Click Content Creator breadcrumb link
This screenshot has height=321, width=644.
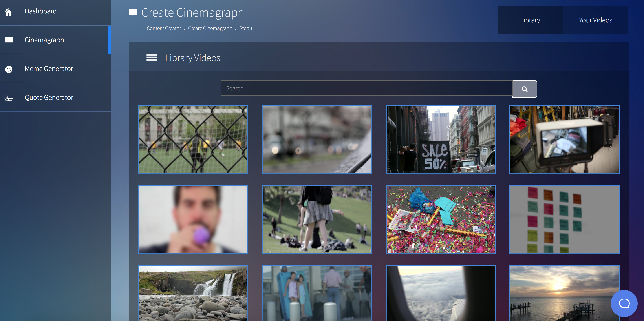click(x=164, y=28)
